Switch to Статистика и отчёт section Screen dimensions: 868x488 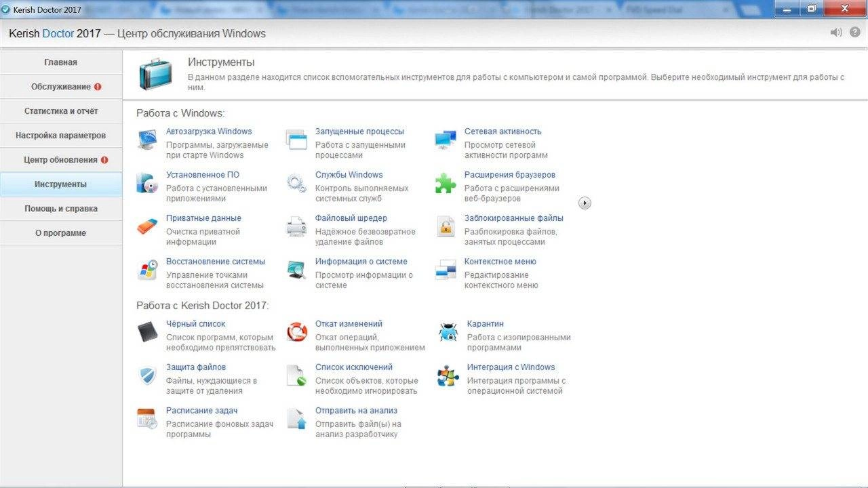(x=61, y=111)
